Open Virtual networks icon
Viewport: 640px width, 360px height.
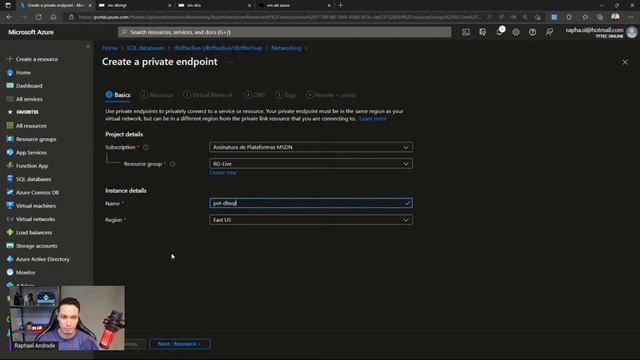pos(10,219)
